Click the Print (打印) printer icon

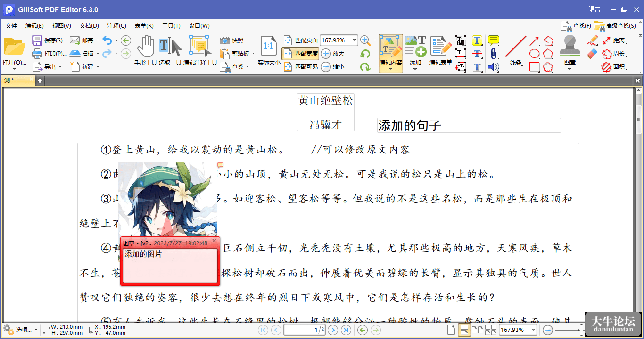37,54
